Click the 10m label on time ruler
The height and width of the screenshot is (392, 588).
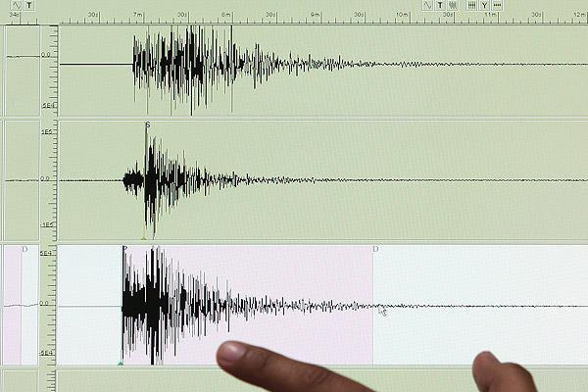(402, 15)
